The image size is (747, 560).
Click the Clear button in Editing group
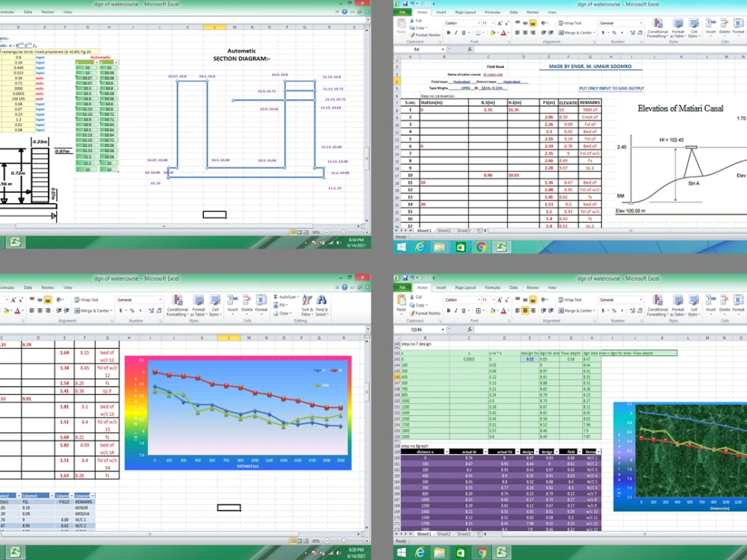277,313
